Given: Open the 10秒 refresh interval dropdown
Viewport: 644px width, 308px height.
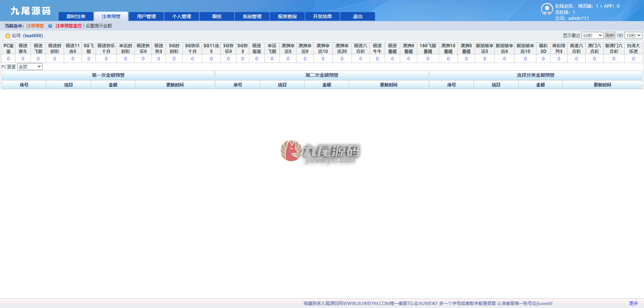Looking at the screenshot, I should 633,36.
